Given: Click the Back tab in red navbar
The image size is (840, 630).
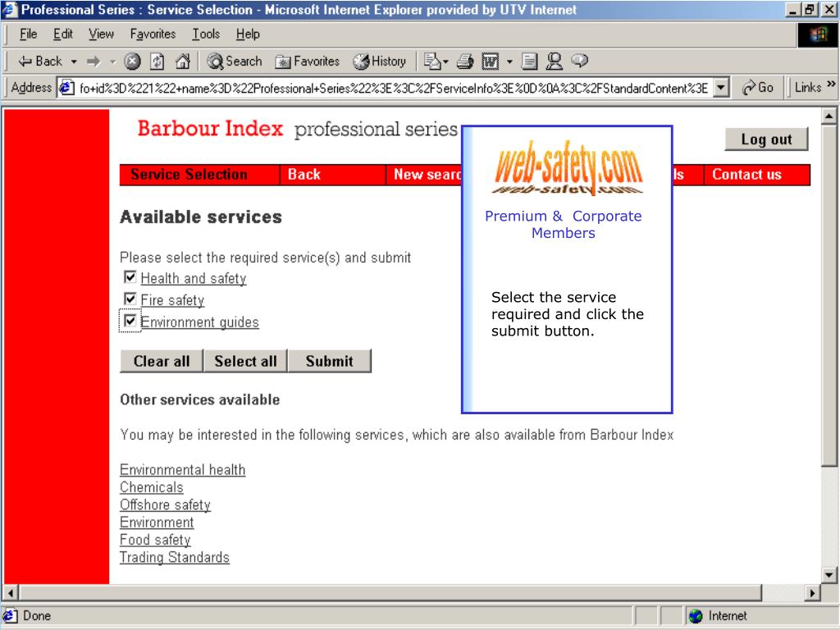Looking at the screenshot, I should [x=333, y=175].
